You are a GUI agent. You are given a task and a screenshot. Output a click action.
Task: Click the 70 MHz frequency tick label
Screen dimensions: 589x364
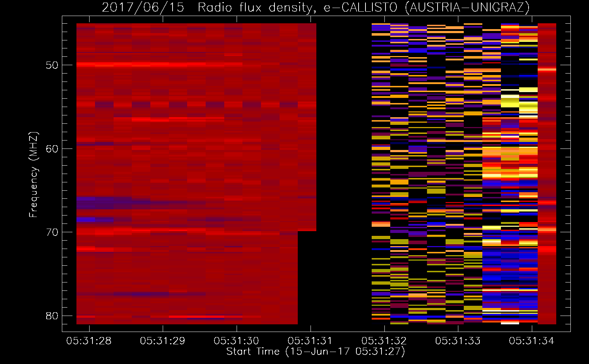click(52, 232)
